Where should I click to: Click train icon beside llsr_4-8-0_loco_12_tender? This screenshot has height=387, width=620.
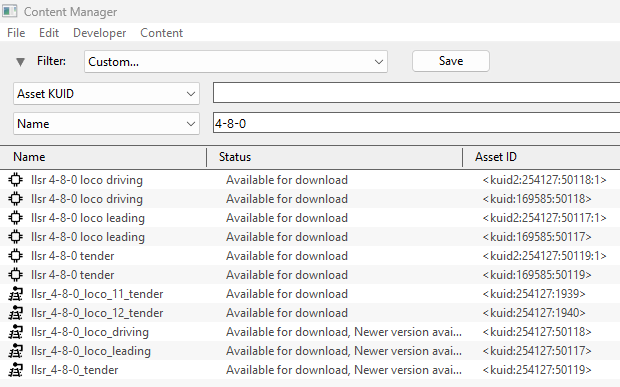coord(15,313)
